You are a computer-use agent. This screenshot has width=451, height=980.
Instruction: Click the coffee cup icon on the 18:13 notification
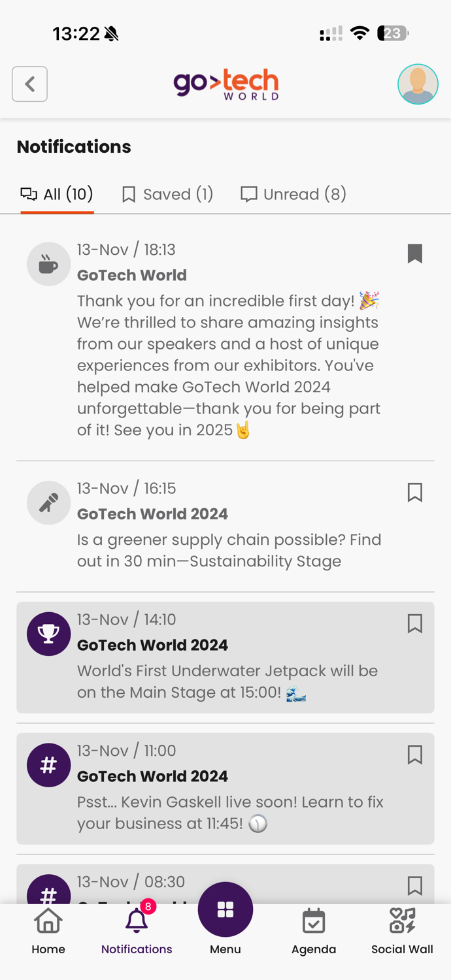[x=48, y=263]
